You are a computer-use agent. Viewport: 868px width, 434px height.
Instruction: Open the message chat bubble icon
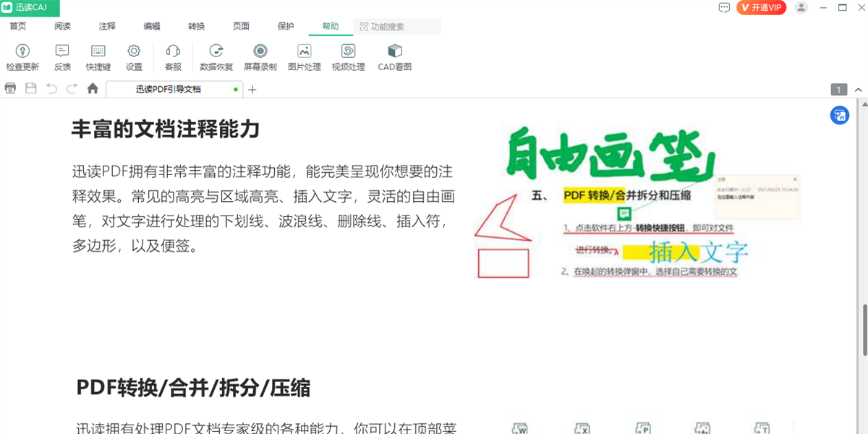(x=724, y=7)
